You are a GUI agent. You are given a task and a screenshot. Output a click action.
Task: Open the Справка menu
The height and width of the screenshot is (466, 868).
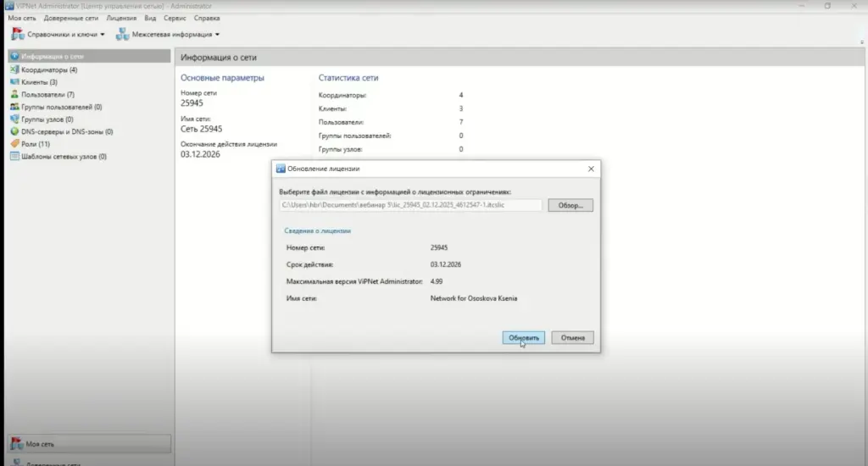(207, 19)
